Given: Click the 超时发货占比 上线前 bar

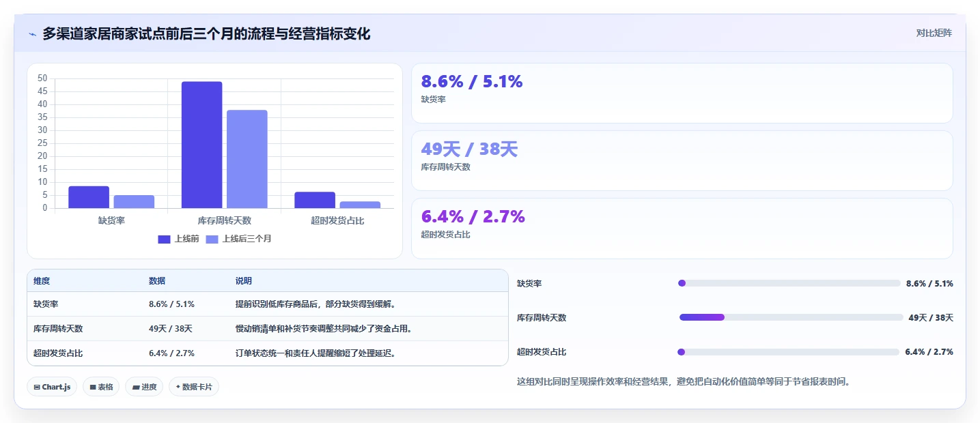Looking at the screenshot, I should pos(315,200).
